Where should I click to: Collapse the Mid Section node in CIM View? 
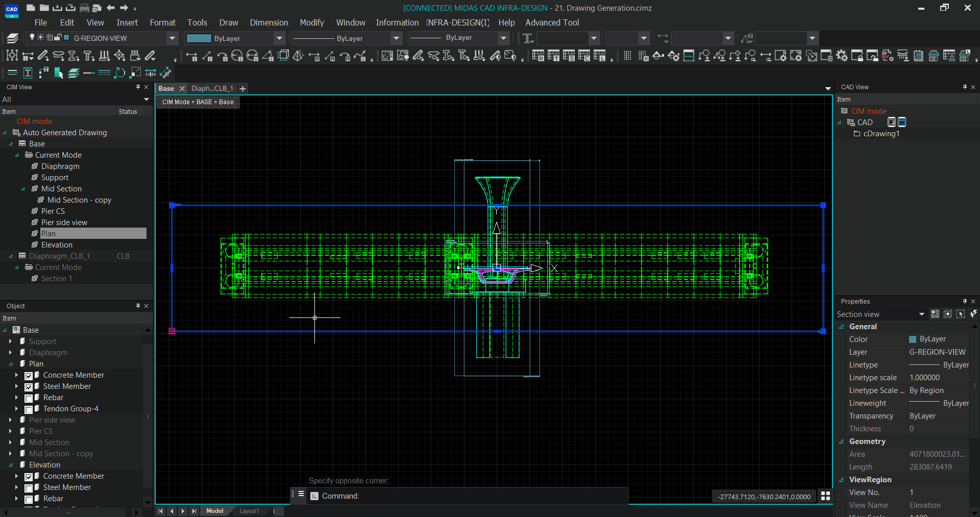[x=23, y=189]
